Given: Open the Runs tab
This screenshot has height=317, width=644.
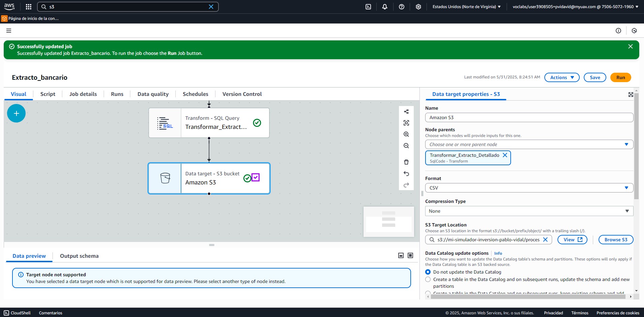Looking at the screenshot, I should (x=117, y=94).
